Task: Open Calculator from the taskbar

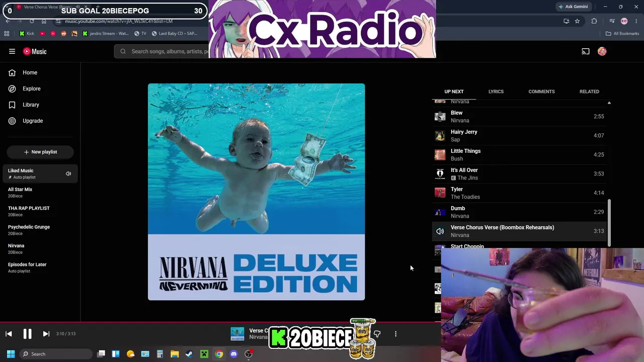Action: pos(160,354)
